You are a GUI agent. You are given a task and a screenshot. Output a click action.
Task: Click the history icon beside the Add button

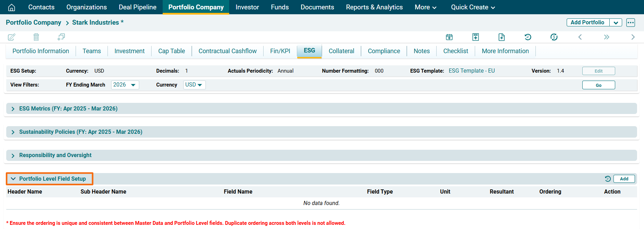[x=608, y=179]
